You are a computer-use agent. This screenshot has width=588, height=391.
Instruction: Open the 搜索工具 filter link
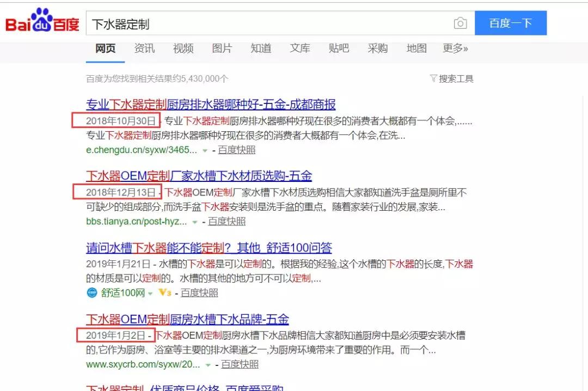[x=456, y=78]
